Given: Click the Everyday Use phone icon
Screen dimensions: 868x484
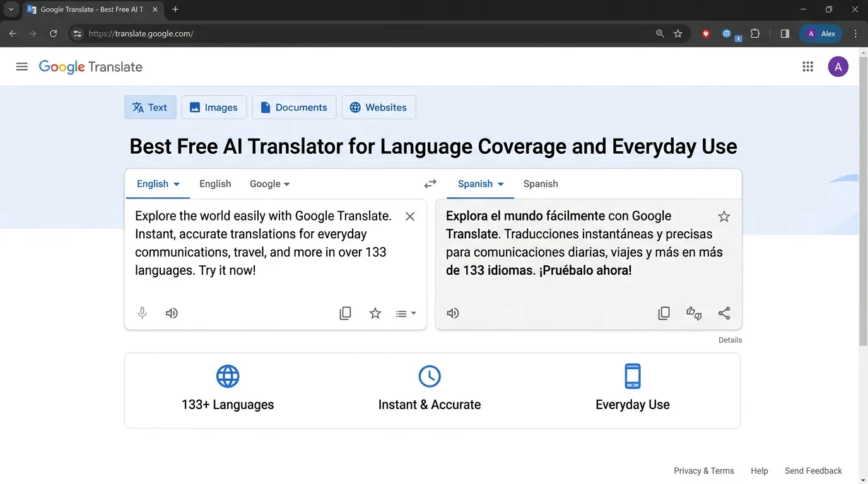Looking at the screenshot, I should click(x=633, y=376).
